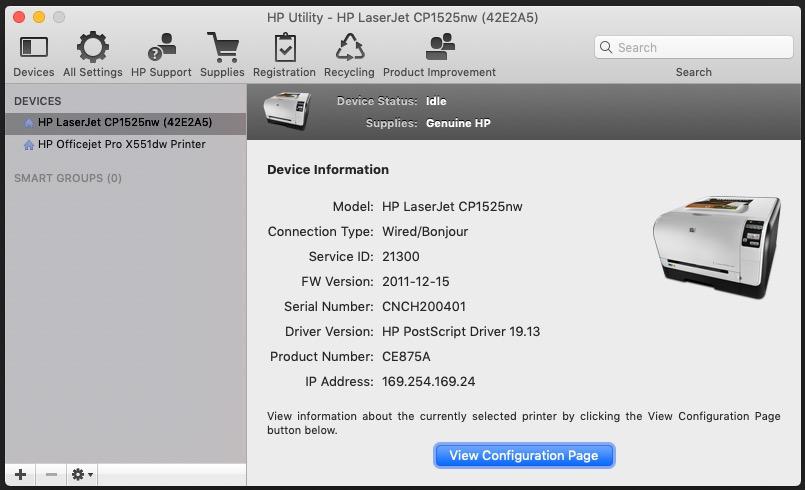Viewport: 805px width, 490px height.
Task: Open the Recycling toolbar icon
Action: coord(350,47)
